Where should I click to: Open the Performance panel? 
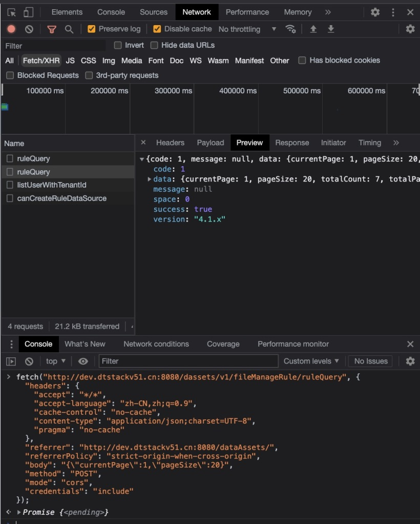click(247, 12)
